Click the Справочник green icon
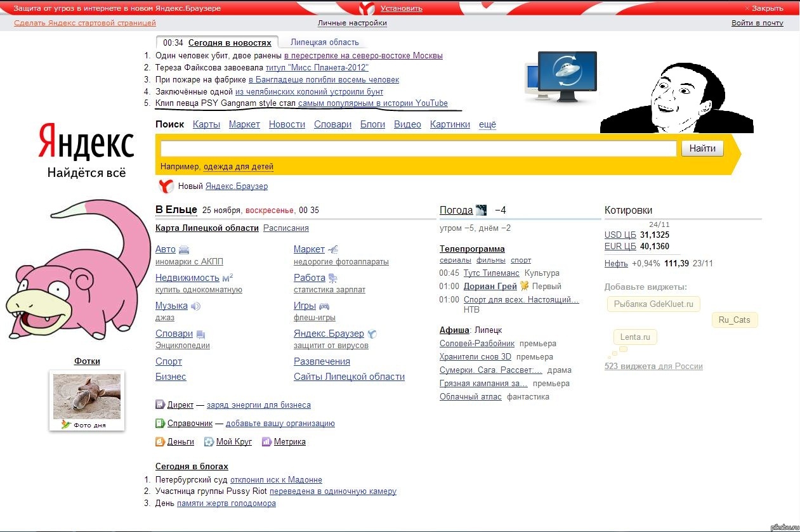This screenshot has width=800, height=532. (160, 423)
